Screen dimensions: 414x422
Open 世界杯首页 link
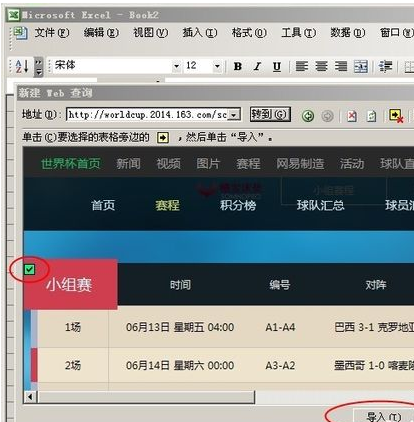pyautogui.click(x=70, y=164)
